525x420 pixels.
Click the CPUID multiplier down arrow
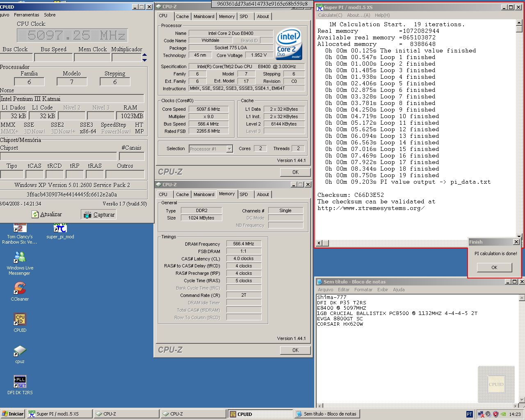pyautogui.click(x=144, y=60)
